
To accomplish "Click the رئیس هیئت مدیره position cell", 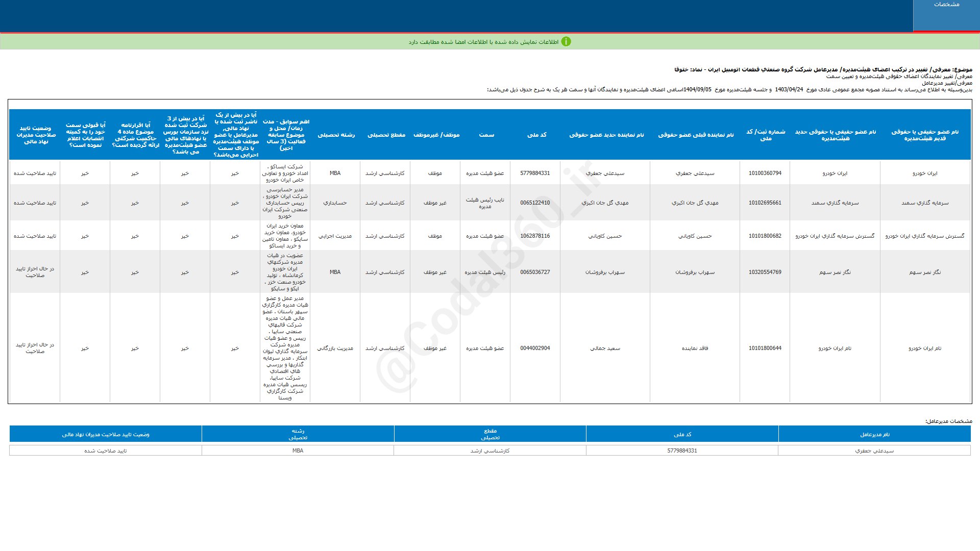I will pos(485,272).
